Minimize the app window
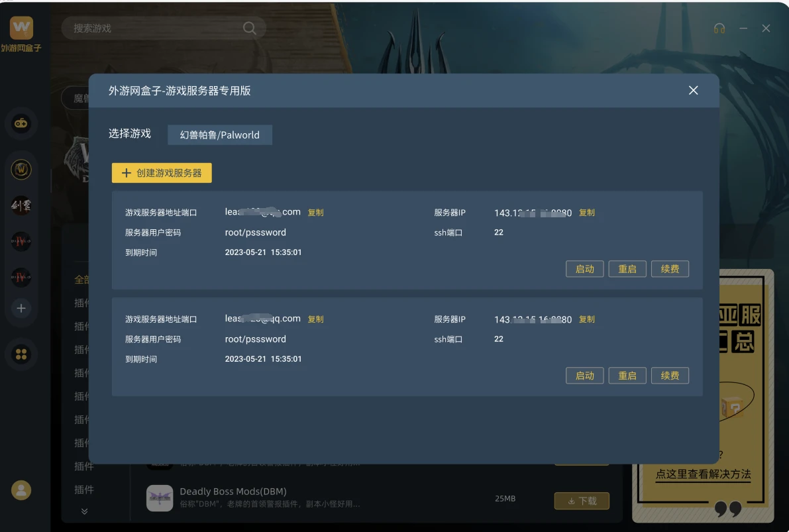Image resolution: width=789 pixels, height=532 pixels. tap(743, 28)
